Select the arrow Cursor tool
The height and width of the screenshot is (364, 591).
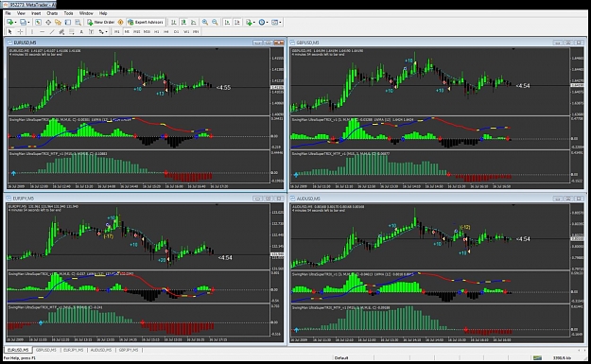[10, 32]
